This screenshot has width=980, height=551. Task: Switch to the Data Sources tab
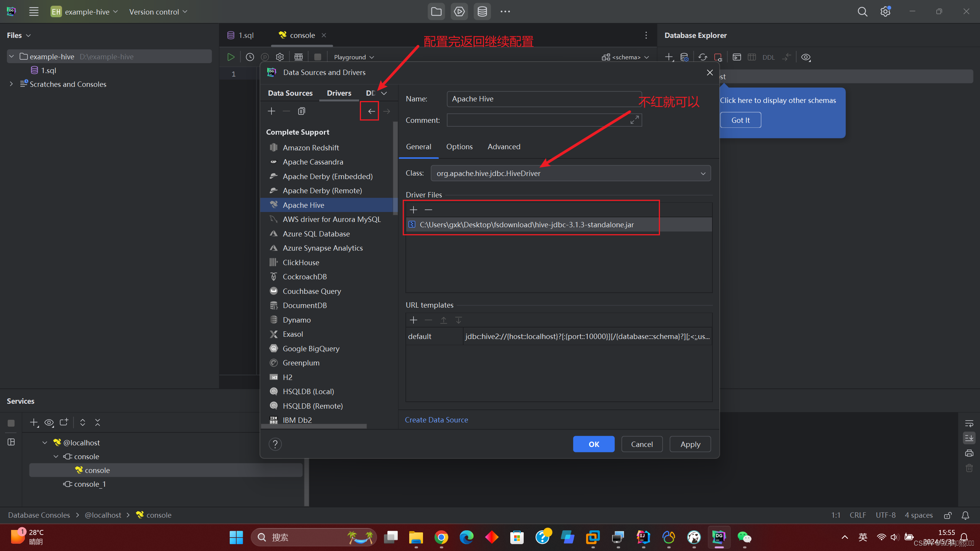(x=290, y=93)
